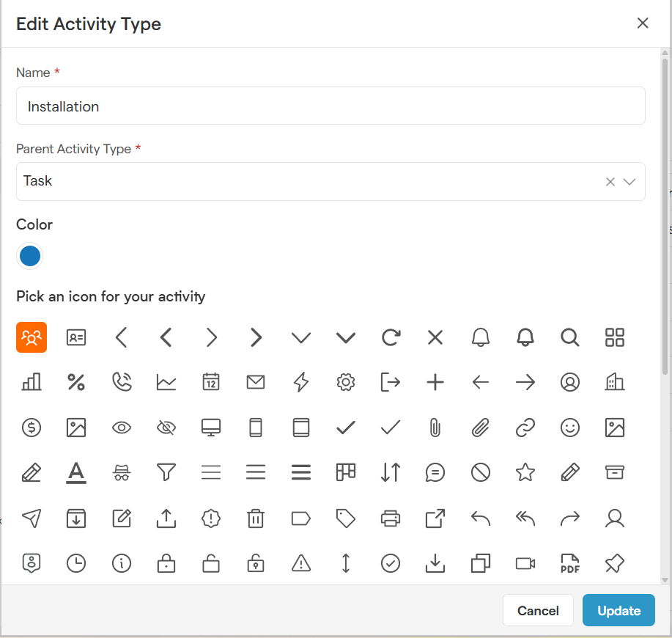This screenshot has height=638, width=672.
Task: Pick the printer icon
Action: 391,518
